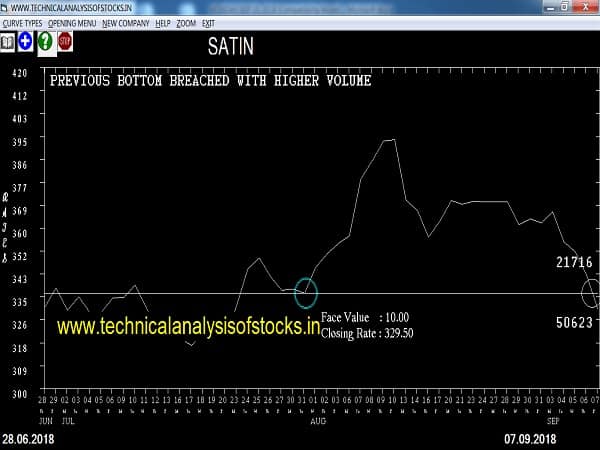600x450 pixels.
Task: Open the Opening Menu item
Action: [72, 22]
